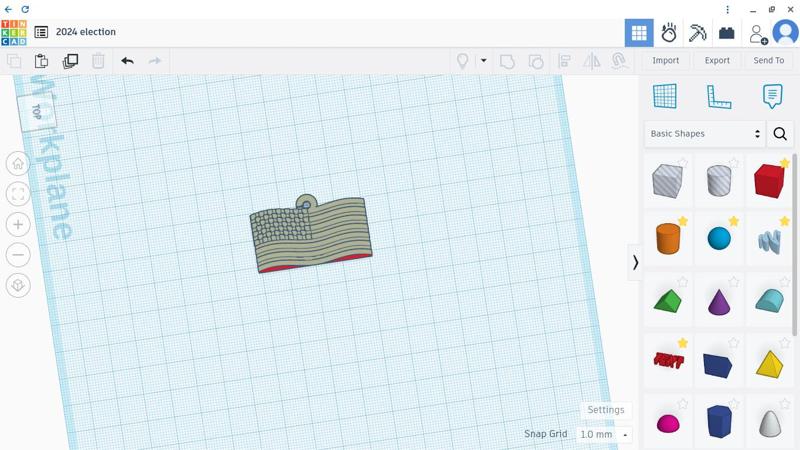This screenshot has width=800, height=450.
Task: Select the orange Cylinder shape
Action: pos(667,239)
